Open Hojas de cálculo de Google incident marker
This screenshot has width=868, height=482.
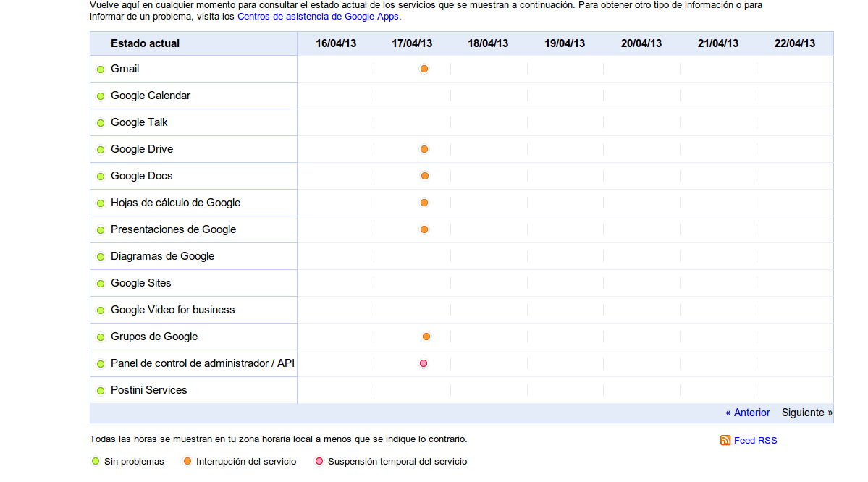[x=424, y=203]
